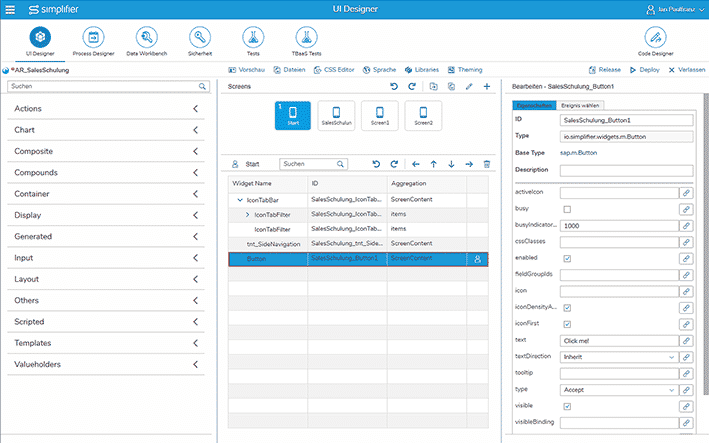
Task: Open the hamburger main menu
Action: click(10, 9)
